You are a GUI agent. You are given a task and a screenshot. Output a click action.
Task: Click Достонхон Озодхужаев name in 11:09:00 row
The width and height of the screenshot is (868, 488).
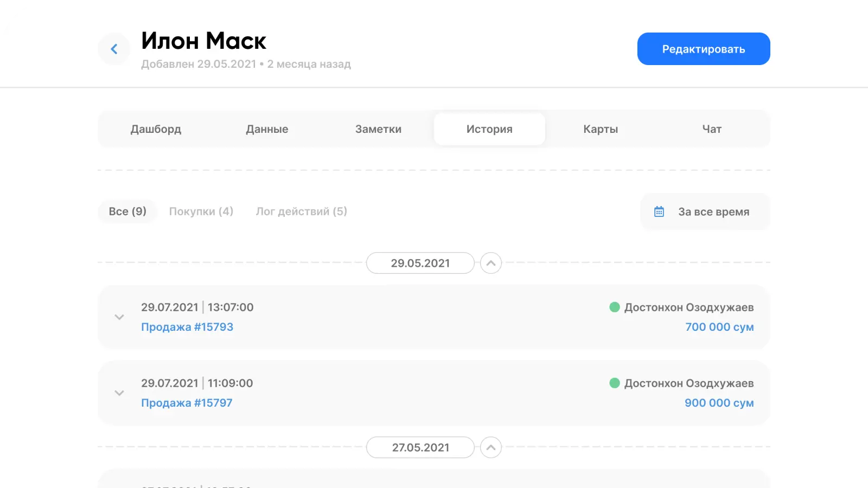click(689, 383)
